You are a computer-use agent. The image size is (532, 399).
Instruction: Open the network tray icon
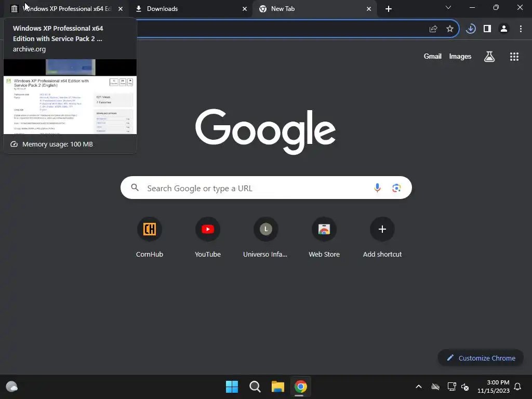click(451, 387)
